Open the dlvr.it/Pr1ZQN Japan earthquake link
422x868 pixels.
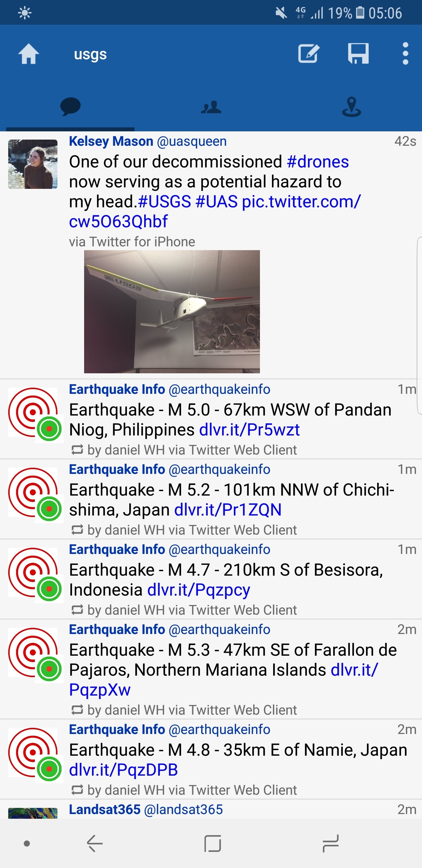point(228,510)
